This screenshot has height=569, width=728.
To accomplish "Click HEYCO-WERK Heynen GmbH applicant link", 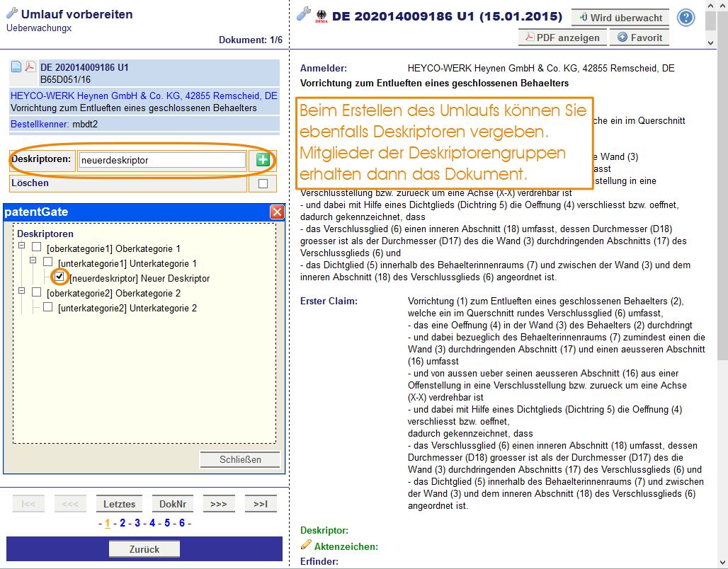I will pyautogui.click(x=144, y=96).
